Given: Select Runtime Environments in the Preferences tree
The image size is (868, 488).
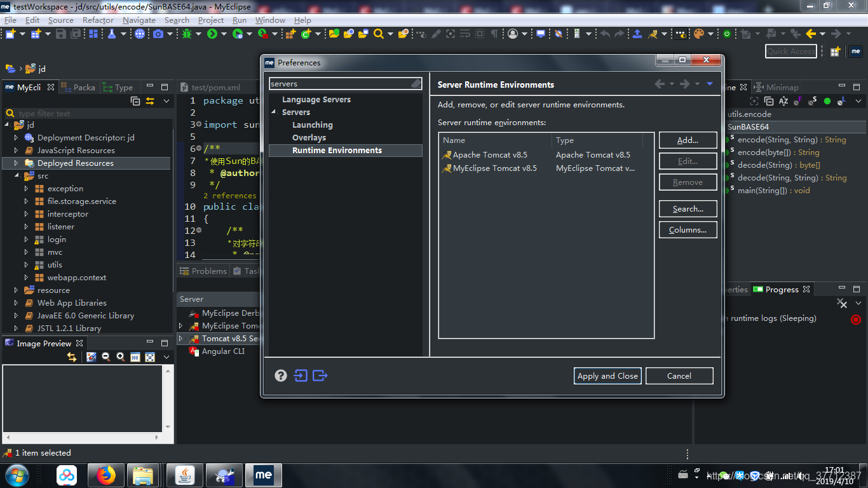Looking at the screenshot, I should tap(345, 151).
